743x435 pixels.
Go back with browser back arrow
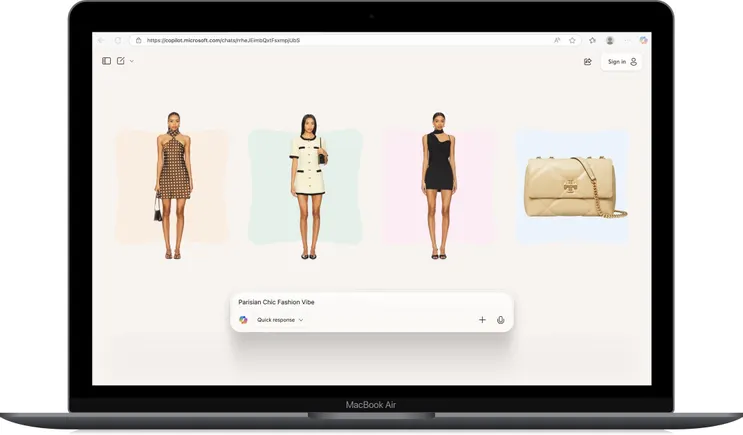pyautogui.click(x=102, y=40)
